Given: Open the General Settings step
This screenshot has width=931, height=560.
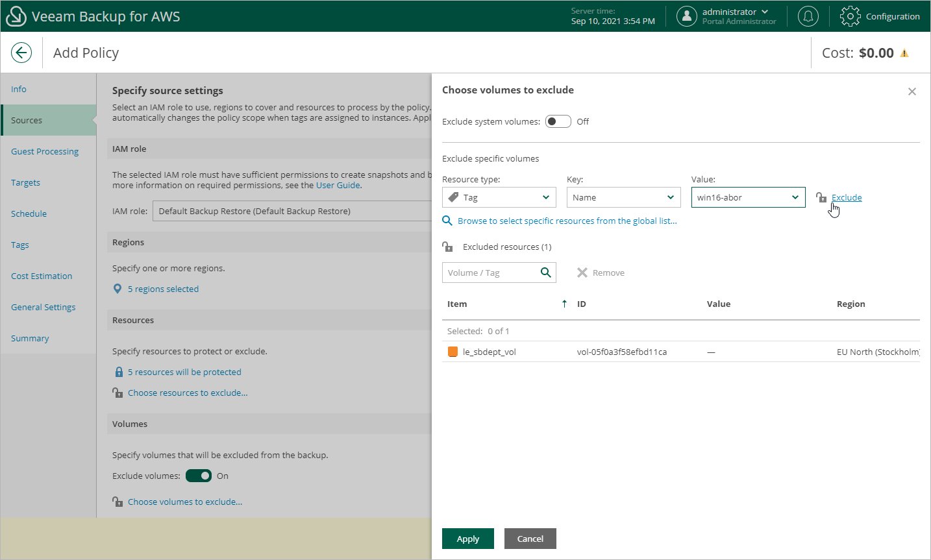Looking at the screenshot, I should tap(49, 307).
